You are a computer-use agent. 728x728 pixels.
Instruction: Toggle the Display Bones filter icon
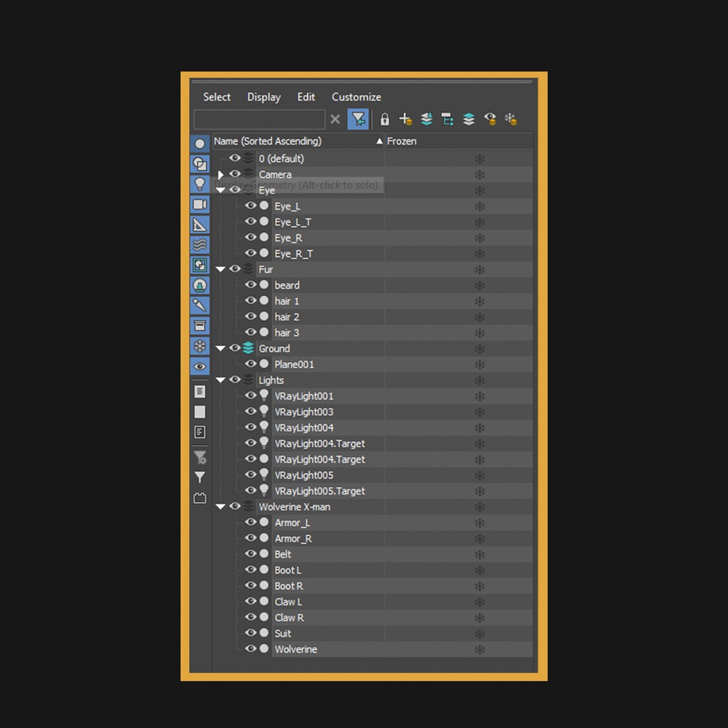200,305
